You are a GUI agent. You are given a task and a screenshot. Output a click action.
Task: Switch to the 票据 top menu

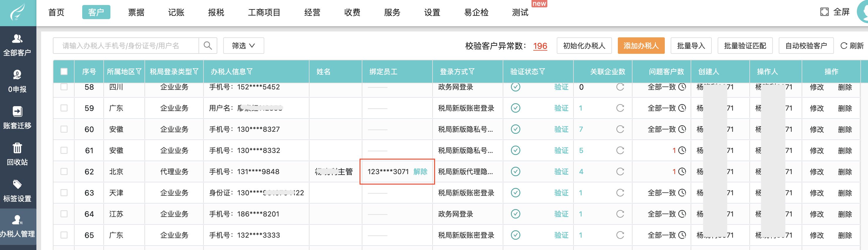136,12
